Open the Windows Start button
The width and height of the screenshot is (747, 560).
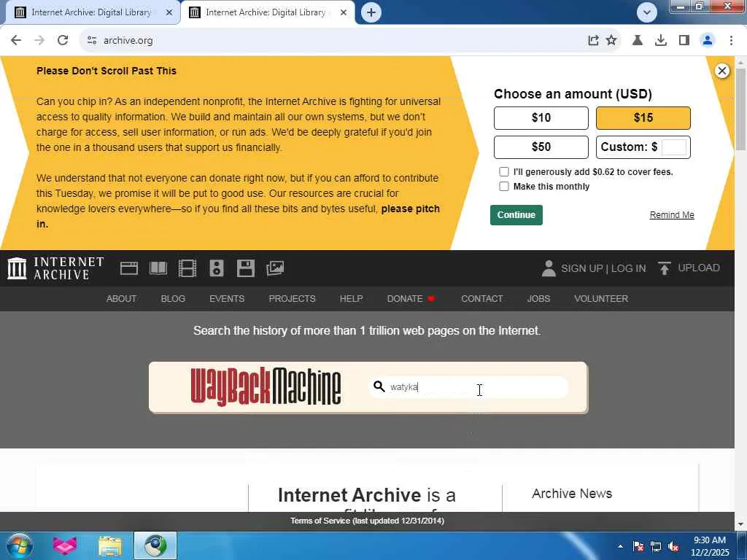click(x=19, y=545)
